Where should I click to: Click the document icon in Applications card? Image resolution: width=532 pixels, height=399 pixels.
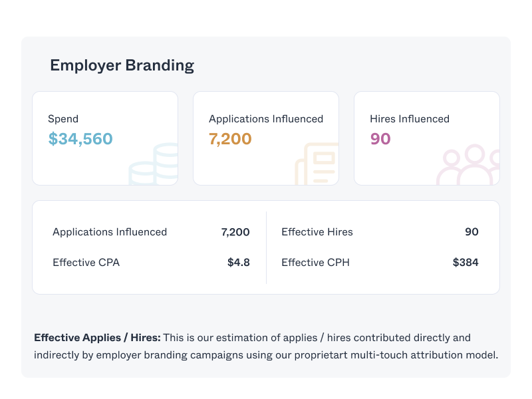point(318,164)
